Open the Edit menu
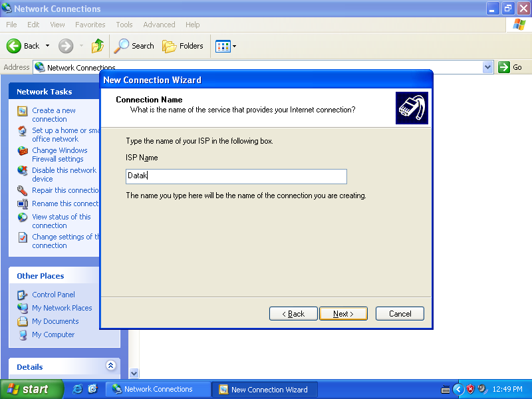 click(x=33, y=25)
